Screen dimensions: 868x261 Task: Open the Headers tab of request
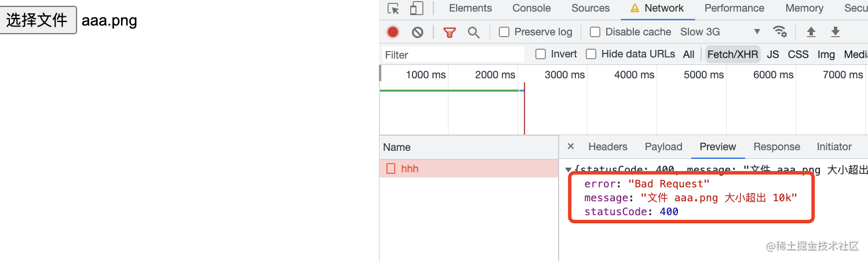coord(607,147)
